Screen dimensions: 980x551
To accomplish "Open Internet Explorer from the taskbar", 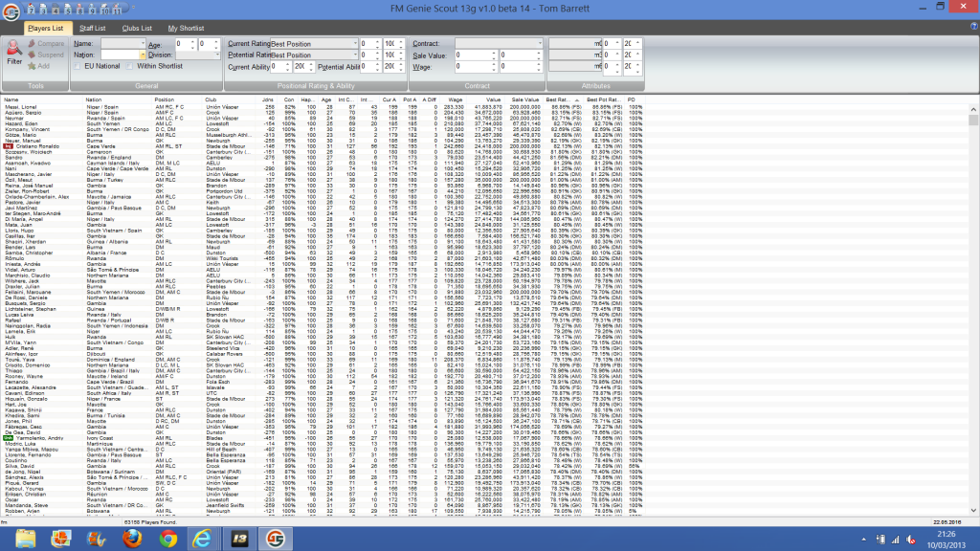I will [x=203, y=539].
